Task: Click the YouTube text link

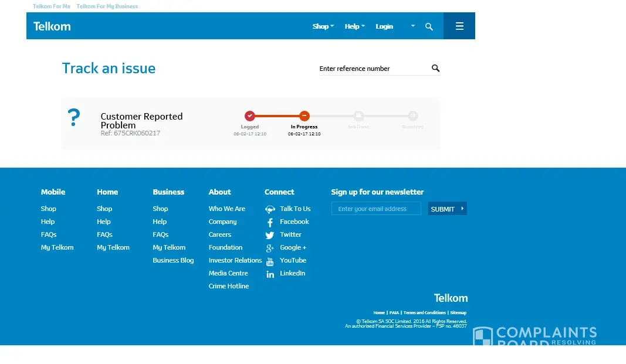Action: pos(293,260)
